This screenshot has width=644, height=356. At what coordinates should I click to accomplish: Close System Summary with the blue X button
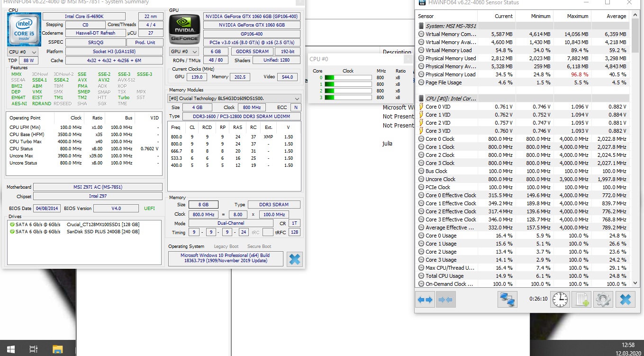(294, 259)
